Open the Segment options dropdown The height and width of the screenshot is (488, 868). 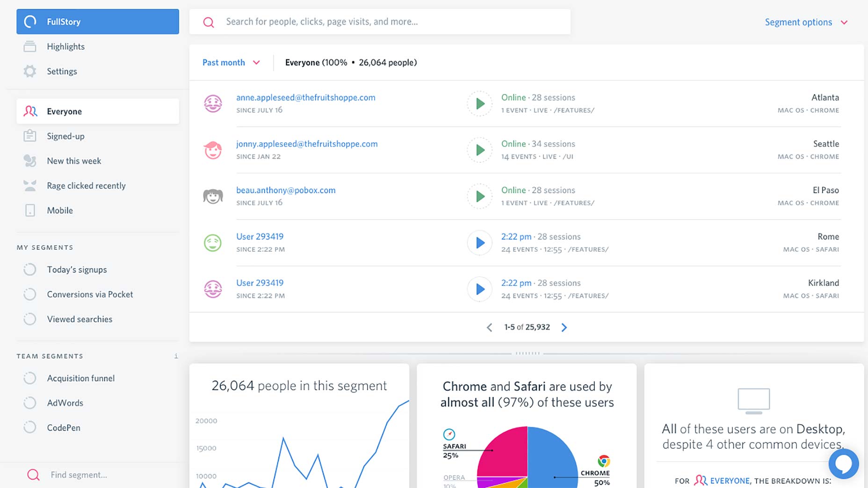point(806,22)
